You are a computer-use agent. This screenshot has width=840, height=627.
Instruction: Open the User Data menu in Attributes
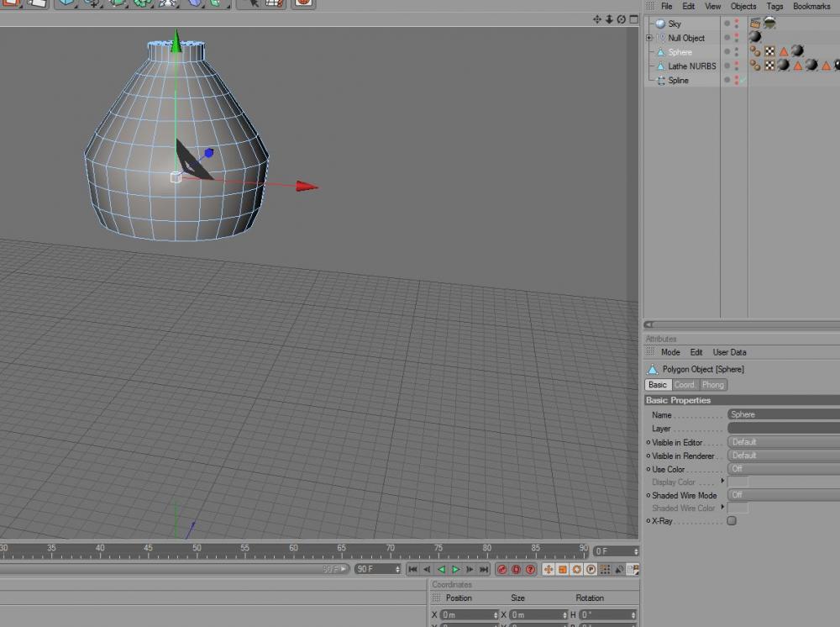tap(729, 352)
